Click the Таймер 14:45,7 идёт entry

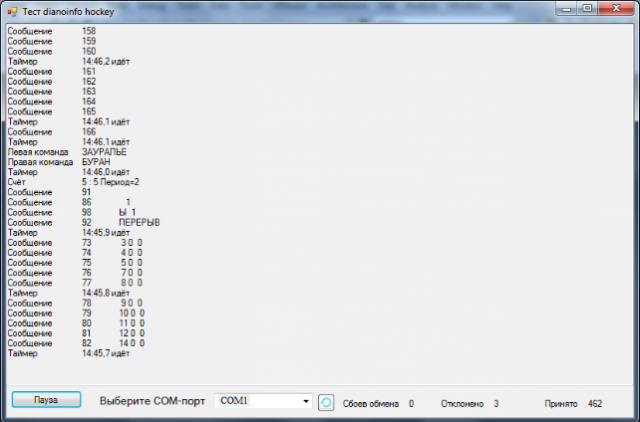69,353
